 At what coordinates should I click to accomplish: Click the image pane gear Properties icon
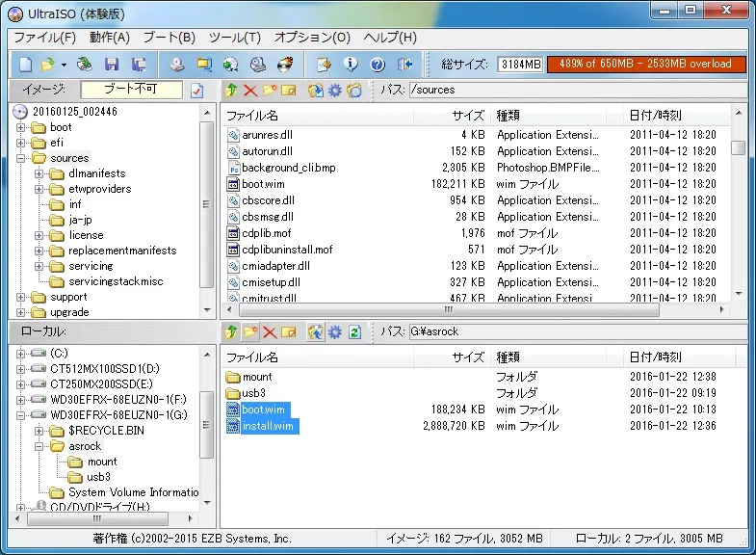point(334,91)
